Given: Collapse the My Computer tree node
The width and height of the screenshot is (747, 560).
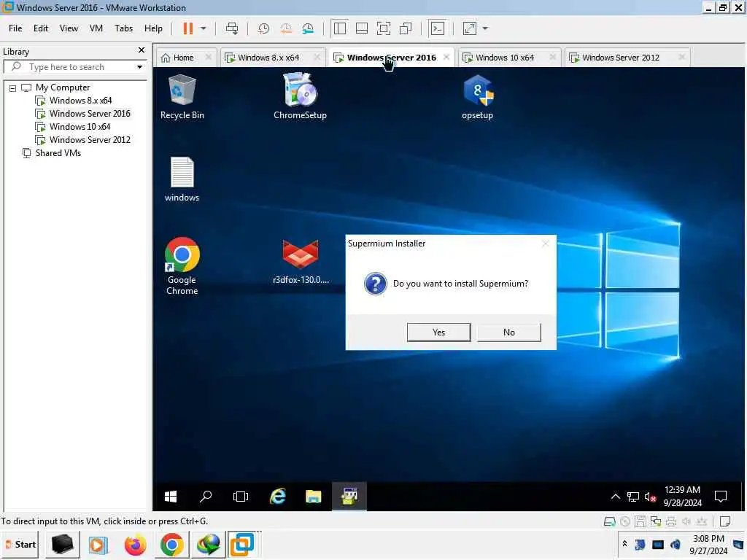Looking at the screenshot, I should point(13,88).
